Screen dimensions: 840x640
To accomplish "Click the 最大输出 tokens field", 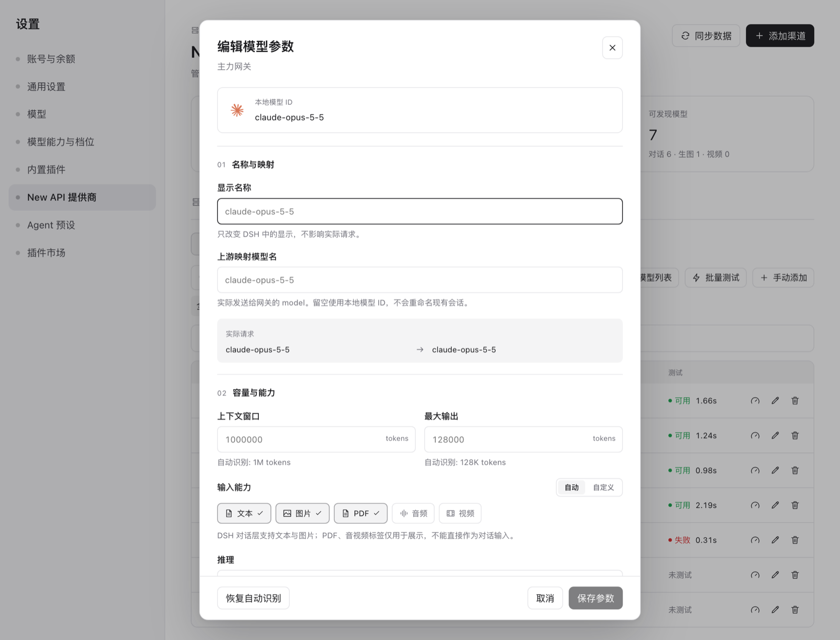I will coord(523,439).
